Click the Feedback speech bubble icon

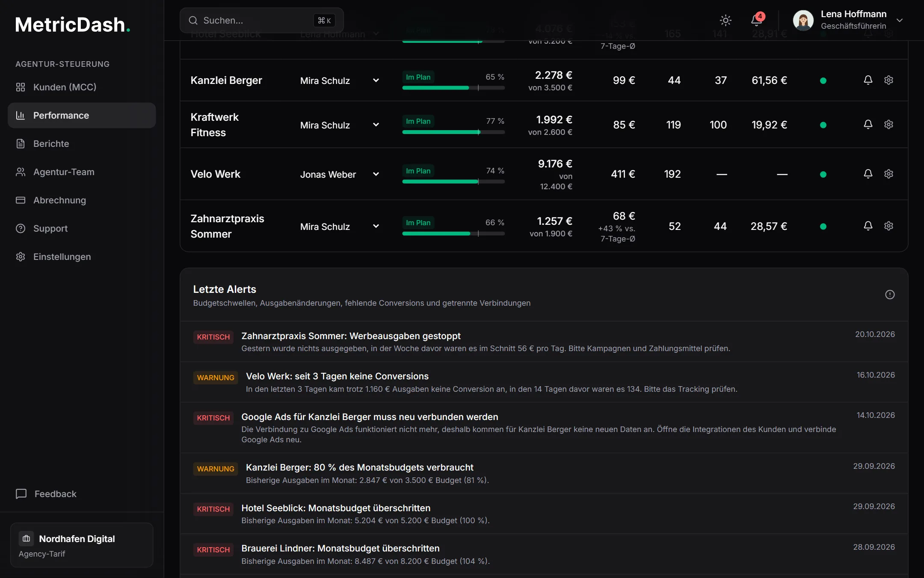[x=21, y=494]
